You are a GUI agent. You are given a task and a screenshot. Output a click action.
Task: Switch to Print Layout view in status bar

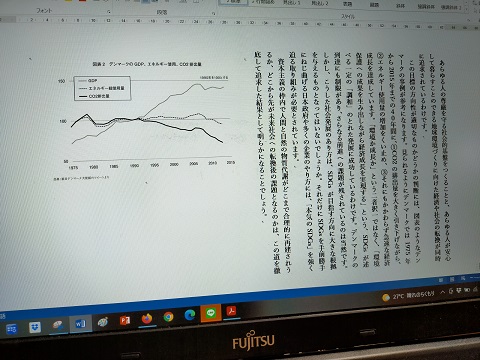pyautogui.click(x=452, y=279)
